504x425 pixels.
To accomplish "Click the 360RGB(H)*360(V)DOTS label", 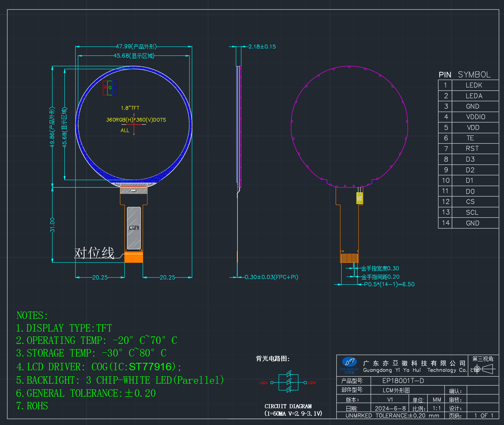I will [x=136, y=120].
